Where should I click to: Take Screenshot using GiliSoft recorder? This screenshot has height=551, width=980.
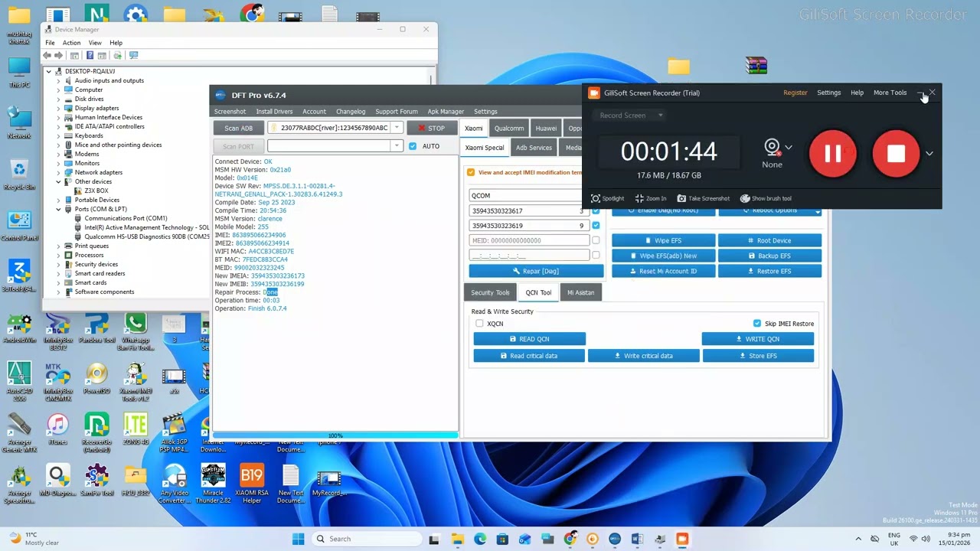click(x=703, y=198)
